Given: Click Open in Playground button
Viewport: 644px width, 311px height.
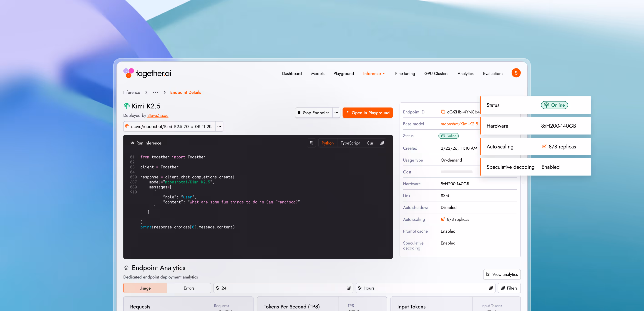Looking at the screenshot, I should [367, 113].
